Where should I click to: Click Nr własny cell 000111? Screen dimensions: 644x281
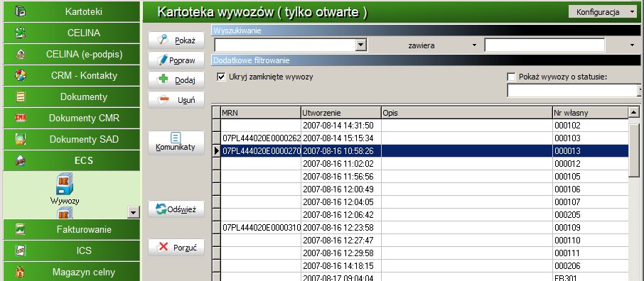tap(590, 253)
